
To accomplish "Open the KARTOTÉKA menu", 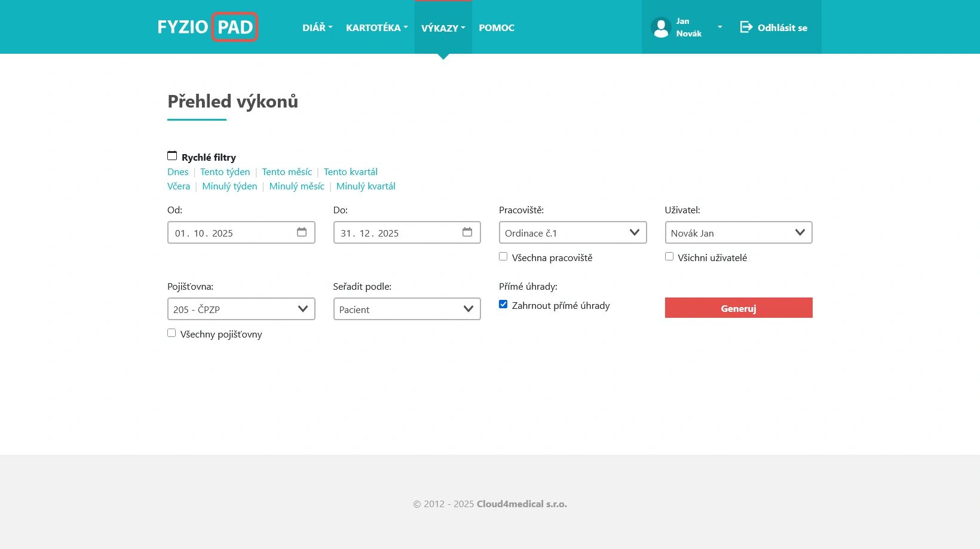I will [376, 27].
